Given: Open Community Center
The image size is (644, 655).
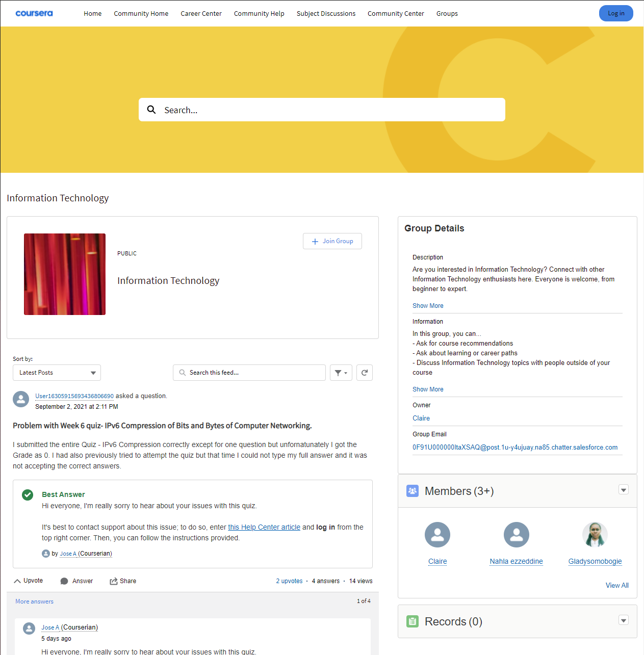Looking at the screenshot, I should [396, 14].
